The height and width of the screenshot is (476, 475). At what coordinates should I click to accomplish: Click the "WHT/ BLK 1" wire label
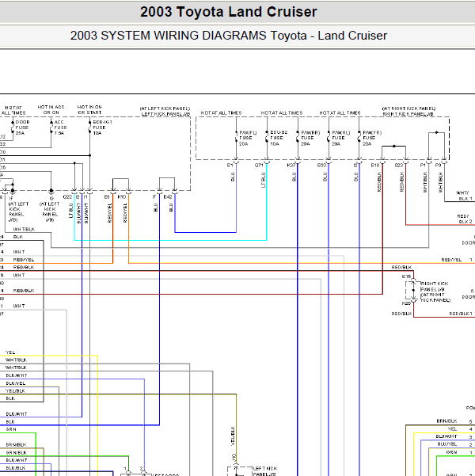coord(465,196)
